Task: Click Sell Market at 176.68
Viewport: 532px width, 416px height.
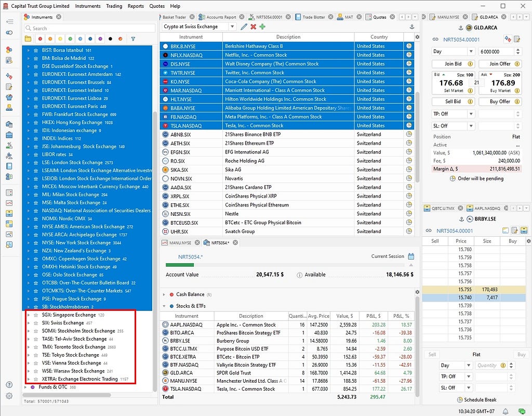Action: pyautogui.click(x=453, y=83)
